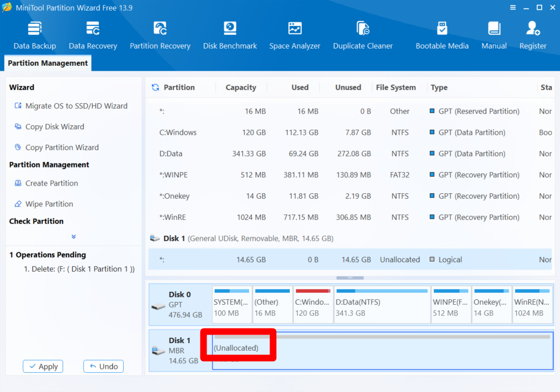Open the hamburger menu in title bar
Screen dimensions: 560x392
coord(513,8)
